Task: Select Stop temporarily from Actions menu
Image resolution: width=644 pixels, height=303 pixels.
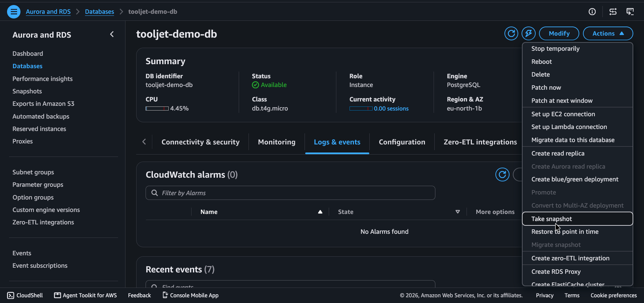Action: tap(578, 49)
